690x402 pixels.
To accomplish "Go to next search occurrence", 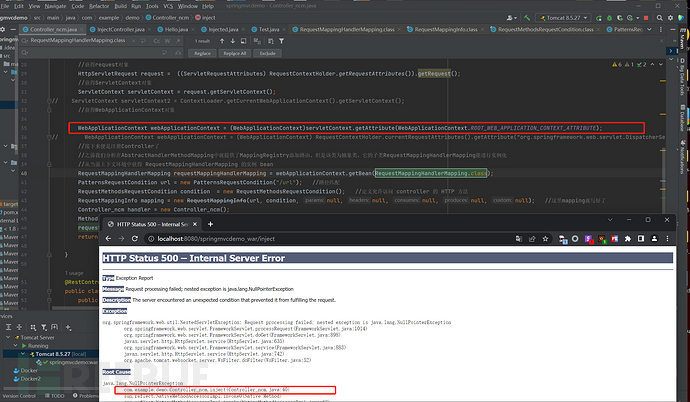I will click(233, 41).
